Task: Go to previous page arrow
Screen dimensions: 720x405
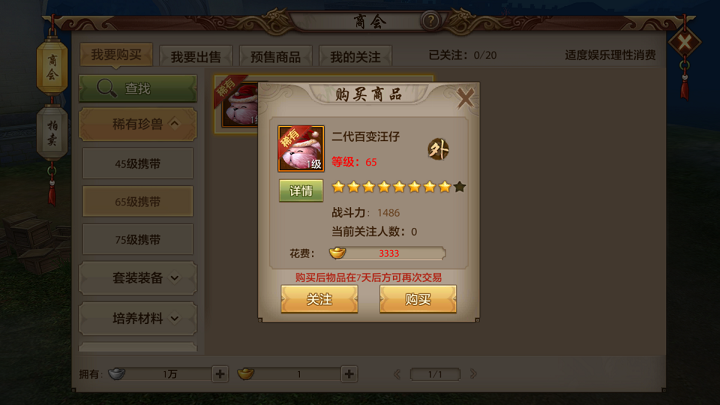Action: click(397, 374)
